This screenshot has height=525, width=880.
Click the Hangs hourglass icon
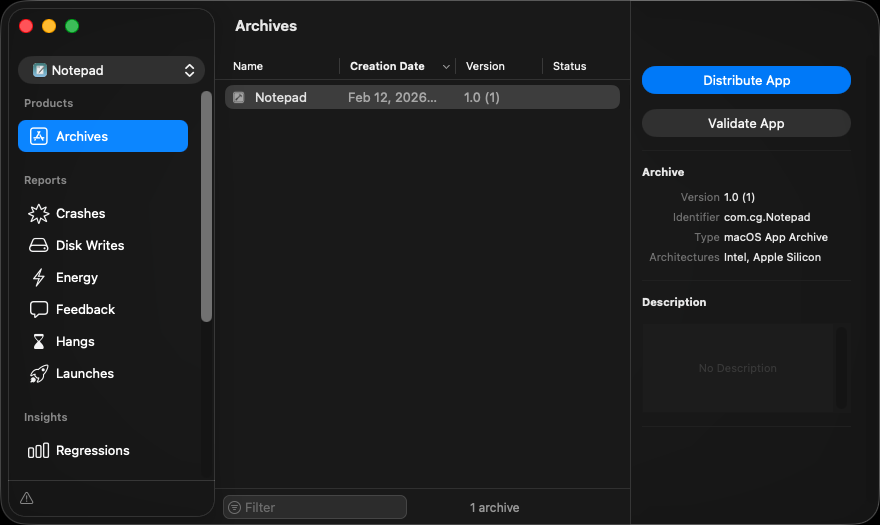point(39,341)
